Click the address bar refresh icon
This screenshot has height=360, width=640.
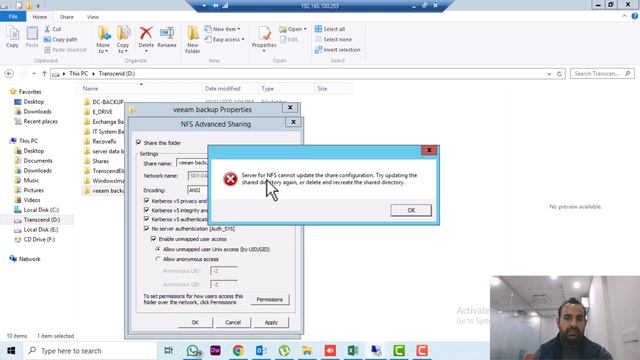tap(559, 74)
